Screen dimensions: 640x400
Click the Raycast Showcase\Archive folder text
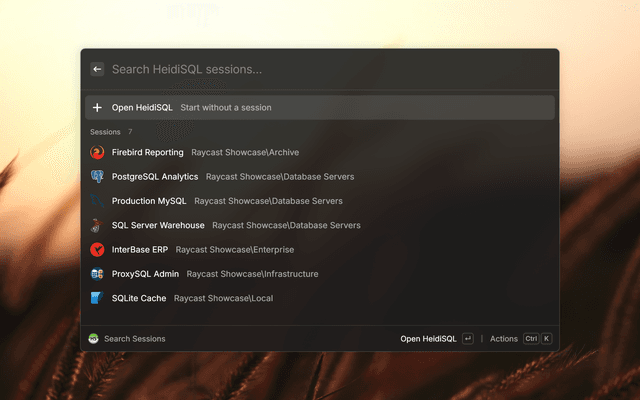pos(245,152)
